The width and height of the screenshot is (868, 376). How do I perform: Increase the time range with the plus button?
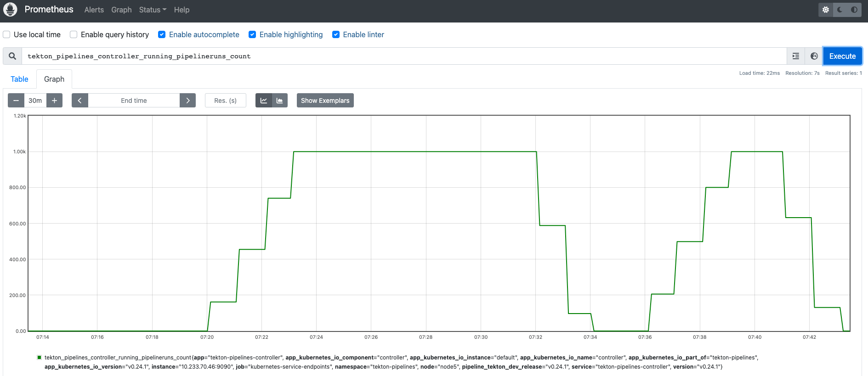54,101
